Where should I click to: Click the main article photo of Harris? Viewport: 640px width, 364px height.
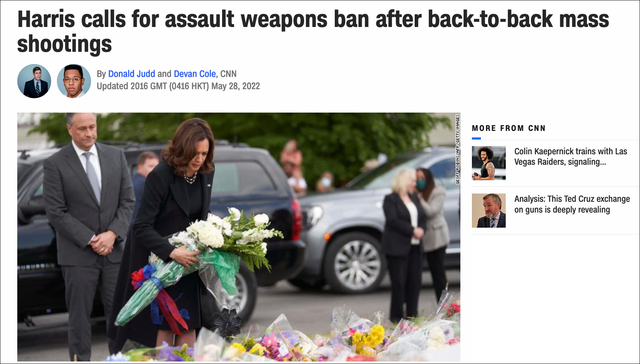(x=239, y=237)
